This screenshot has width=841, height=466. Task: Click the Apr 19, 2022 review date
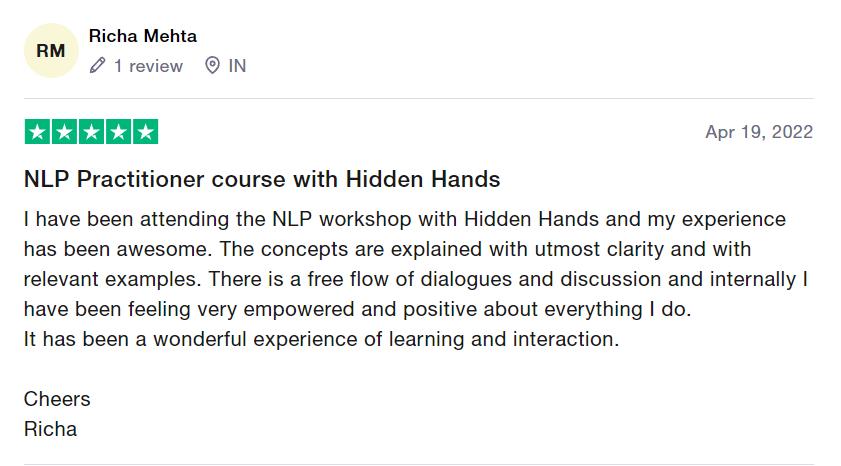pos(759,132)
